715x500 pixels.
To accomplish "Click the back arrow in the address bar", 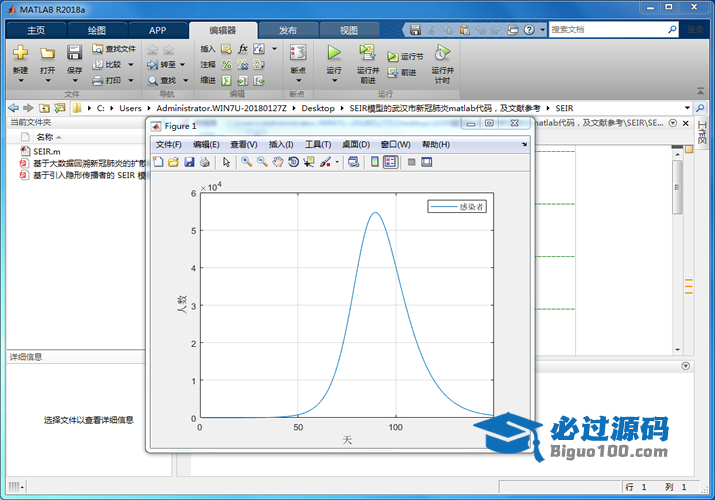I will tap(14, 108).
